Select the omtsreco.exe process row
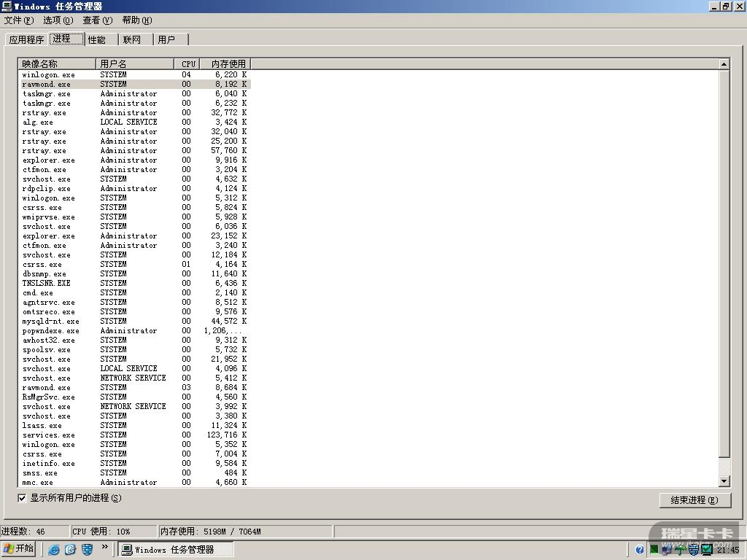The height and width of the screenshot is (560, 747). (x=134, y=312)
